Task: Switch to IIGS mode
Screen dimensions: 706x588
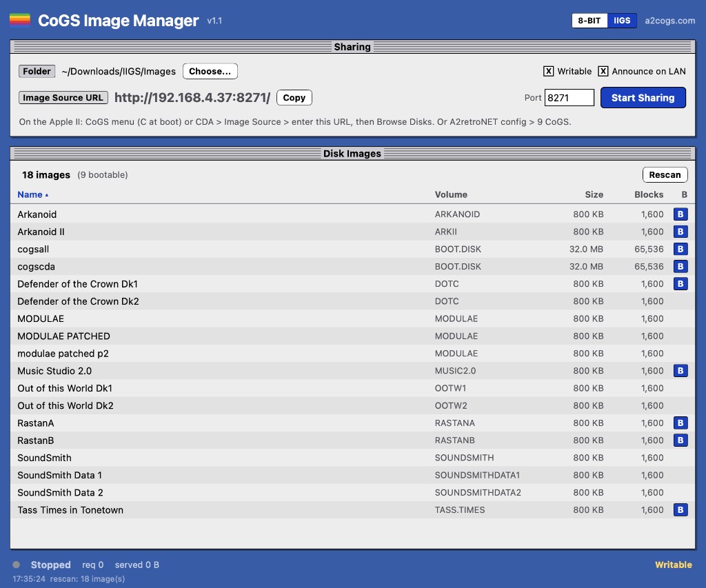Action: coord(622,21)
